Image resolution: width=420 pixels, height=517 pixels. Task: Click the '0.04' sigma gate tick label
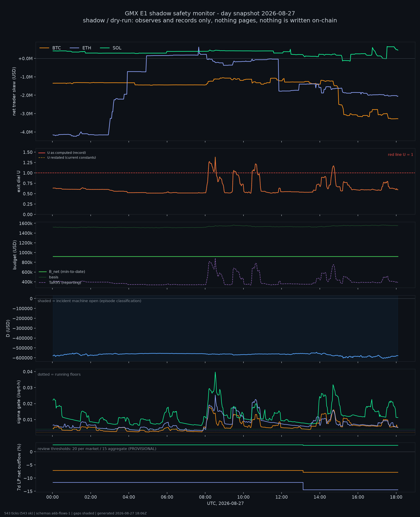[28, 372]
